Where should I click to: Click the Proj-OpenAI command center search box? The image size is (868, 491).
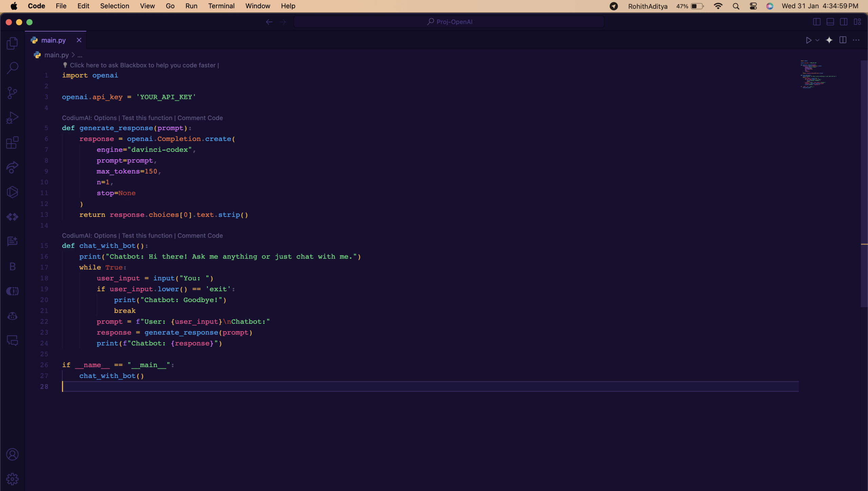449,22
